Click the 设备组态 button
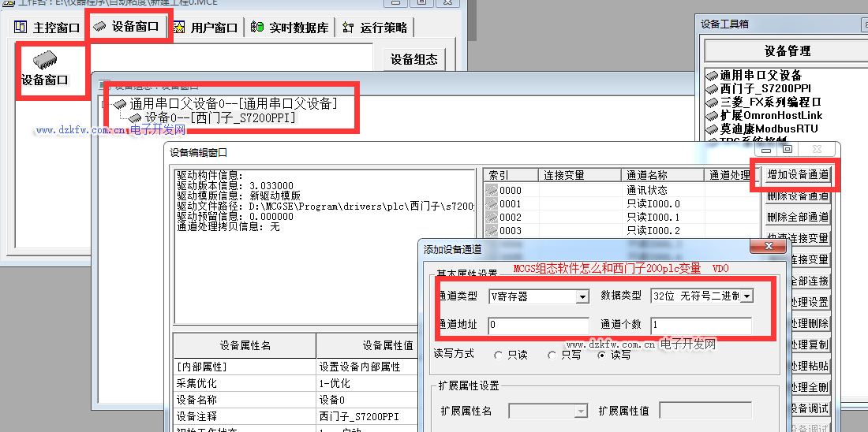 pyautogui.click(x=413, y=60)
